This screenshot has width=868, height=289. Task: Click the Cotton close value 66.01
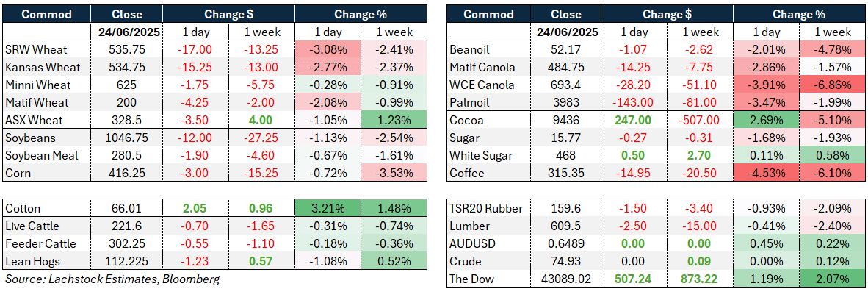pyautogui.click(x=127, y=209)
